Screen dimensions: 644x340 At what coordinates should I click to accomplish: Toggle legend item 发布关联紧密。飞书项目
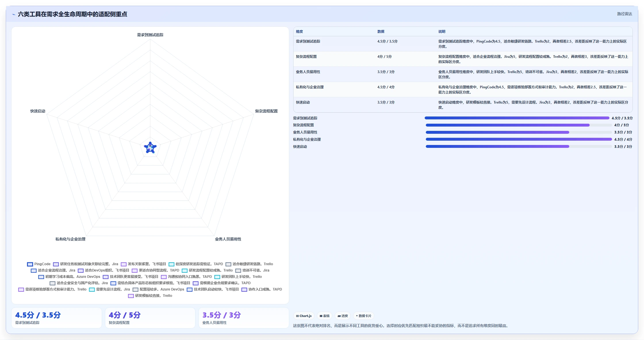coord(143,264)
